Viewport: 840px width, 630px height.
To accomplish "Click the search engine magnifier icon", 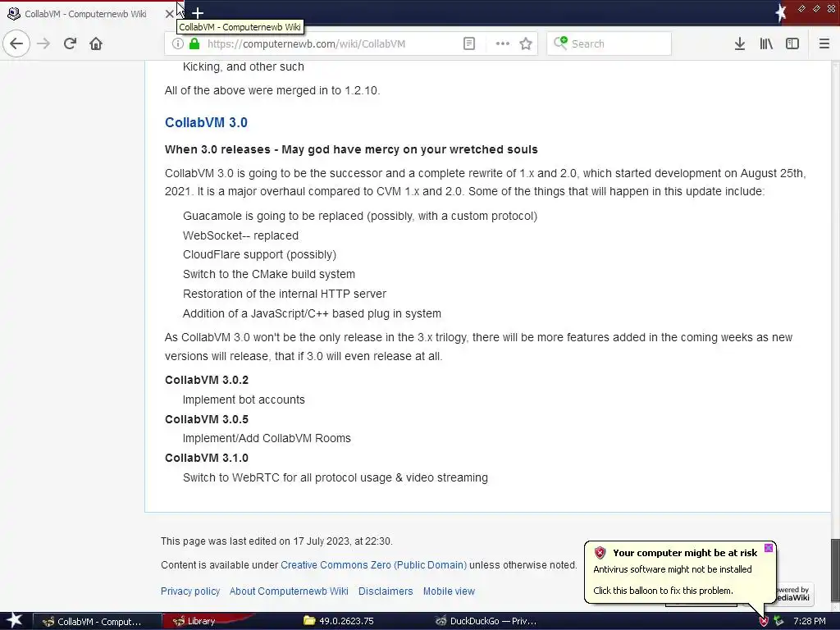I will point(560,43).
